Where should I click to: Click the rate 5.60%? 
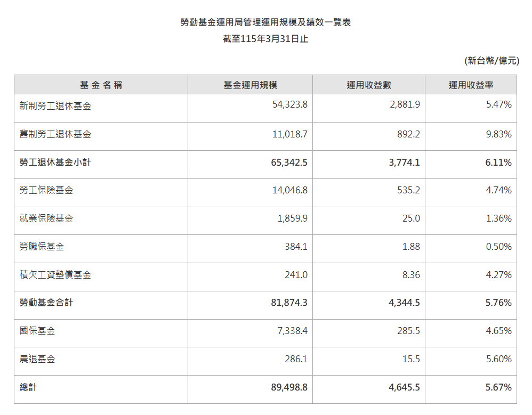pyautogui.click(x=499, y=359)
